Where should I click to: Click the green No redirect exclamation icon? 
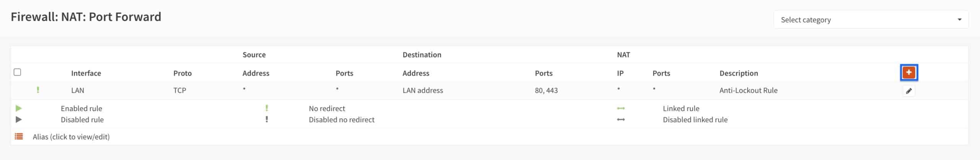click(x=267, y=108)
